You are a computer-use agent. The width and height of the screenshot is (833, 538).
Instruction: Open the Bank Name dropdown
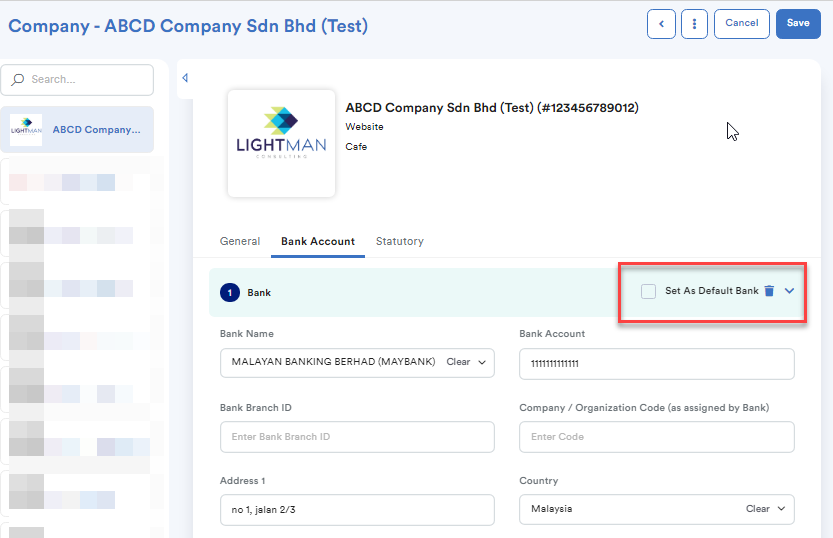(x=482, y=362)
